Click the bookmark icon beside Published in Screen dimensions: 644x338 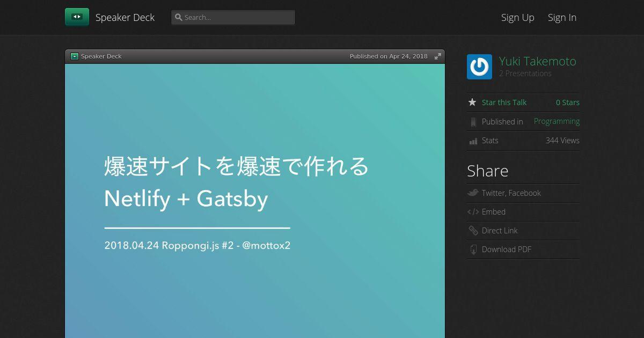473,122
